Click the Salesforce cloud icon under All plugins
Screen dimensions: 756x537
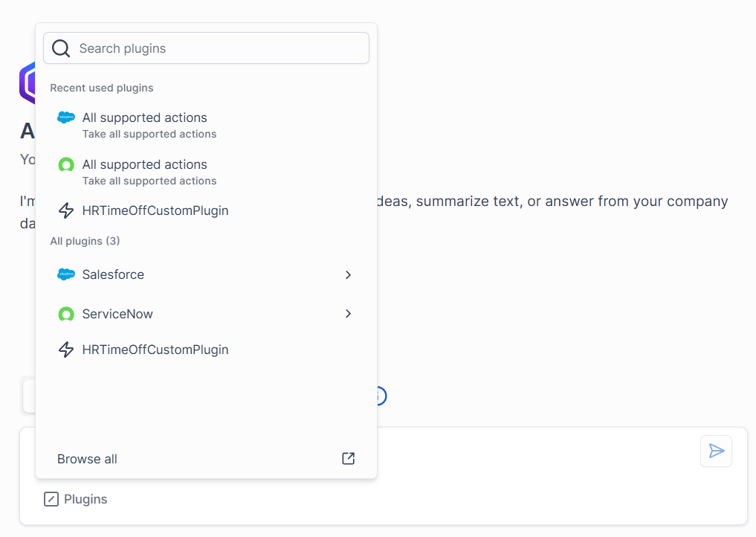66,274
